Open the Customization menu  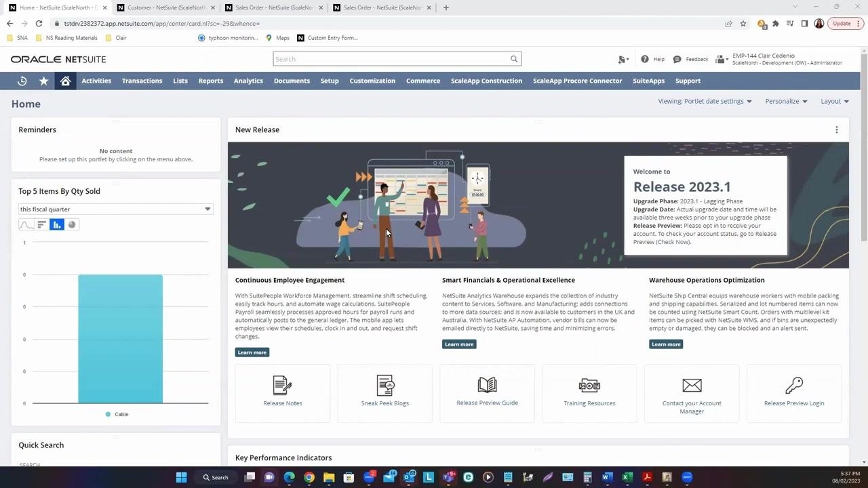click(372, 81)
